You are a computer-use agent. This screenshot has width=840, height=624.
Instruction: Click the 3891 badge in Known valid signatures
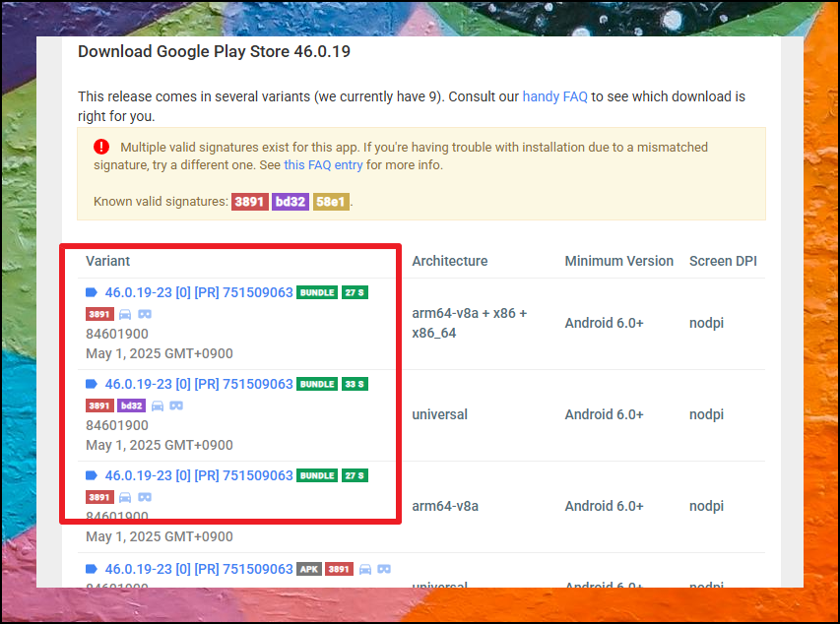click(x=250, y=202)
